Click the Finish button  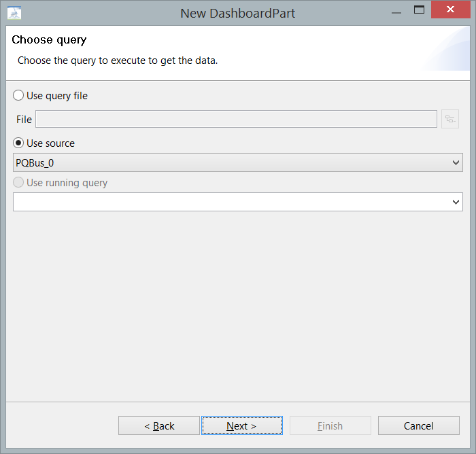[x=330, y=426]
